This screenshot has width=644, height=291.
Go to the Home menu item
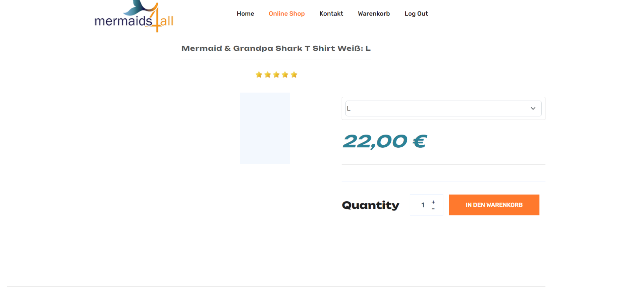point(245,14)
